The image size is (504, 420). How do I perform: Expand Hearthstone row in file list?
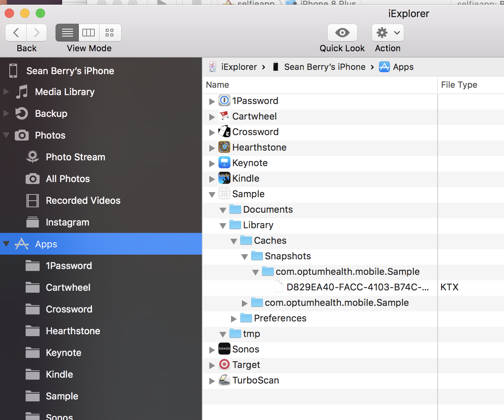212,148
